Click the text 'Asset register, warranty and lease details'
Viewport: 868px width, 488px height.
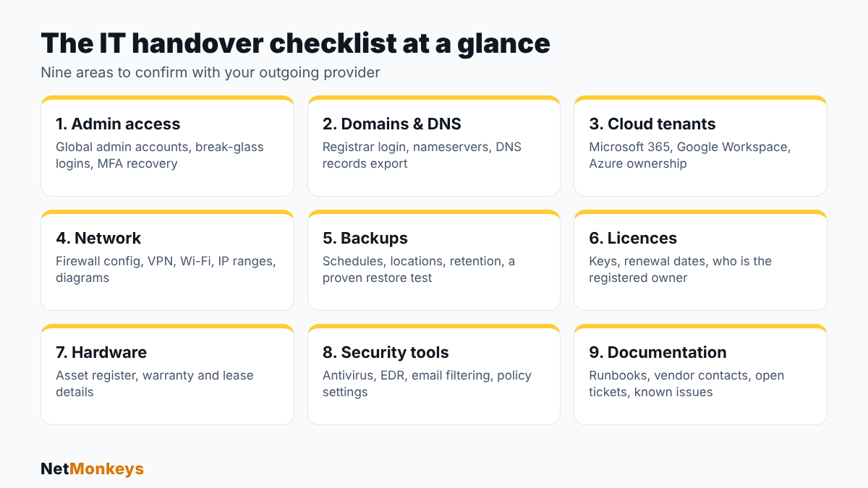pos(155,384)
